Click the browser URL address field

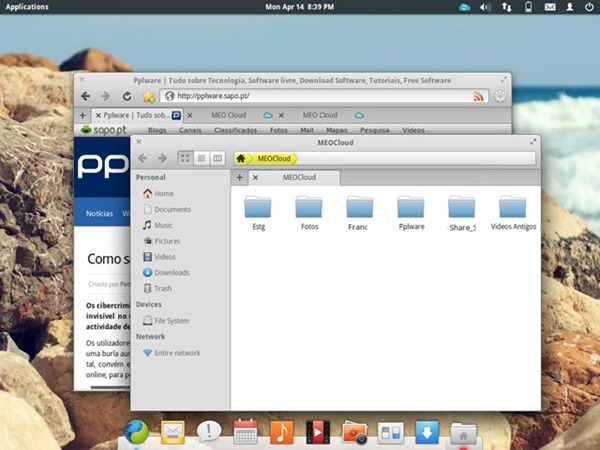pos(324,96)
